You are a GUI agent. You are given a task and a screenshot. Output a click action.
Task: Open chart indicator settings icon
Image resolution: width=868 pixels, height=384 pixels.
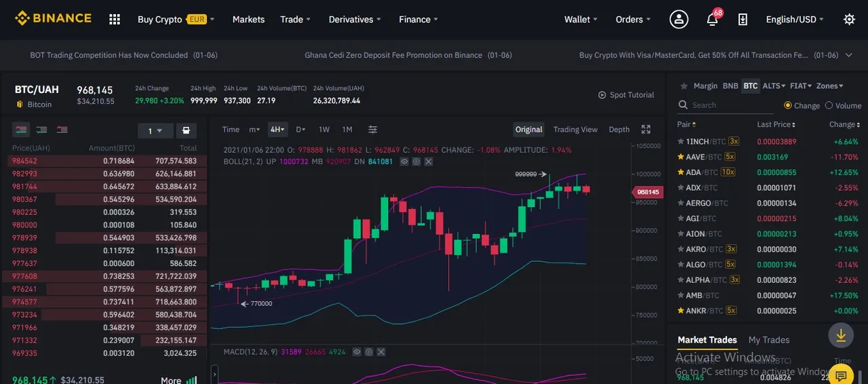372,130
